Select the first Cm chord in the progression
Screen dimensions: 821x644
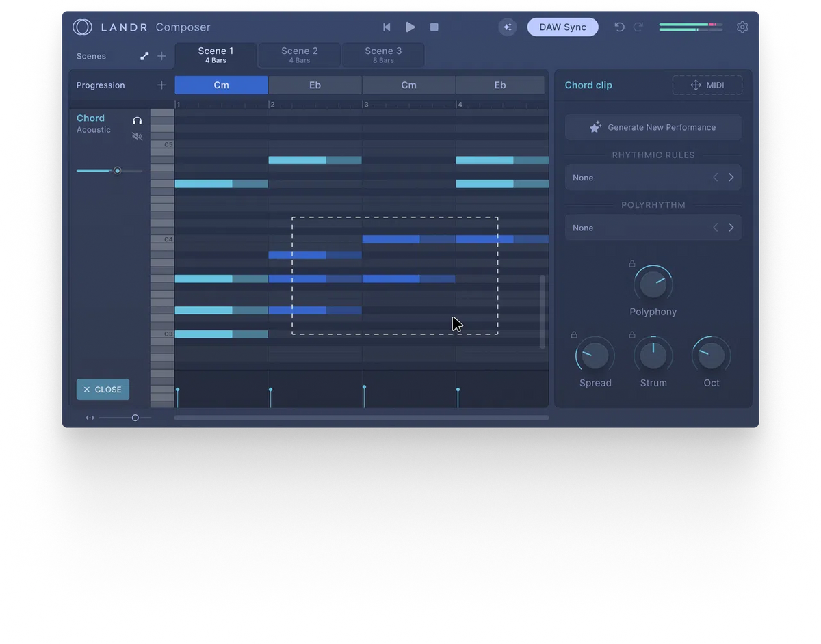pyautogui.click(x=220, y=85)
